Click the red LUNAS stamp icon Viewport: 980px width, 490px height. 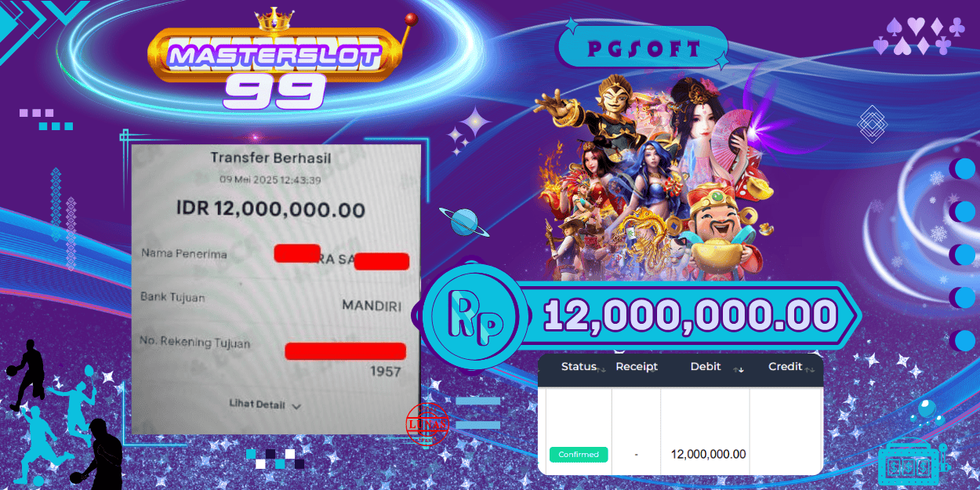click(427, 424)
